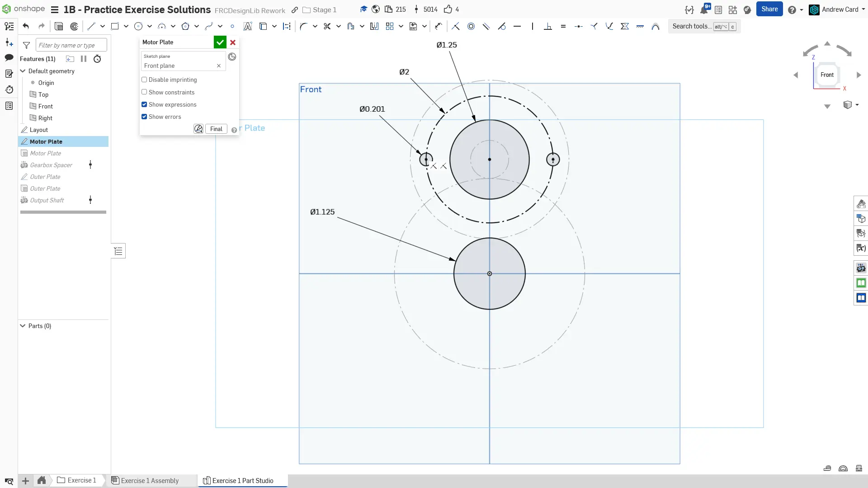
Task: Select the Sketch text tool
Action: pos(247,26)
